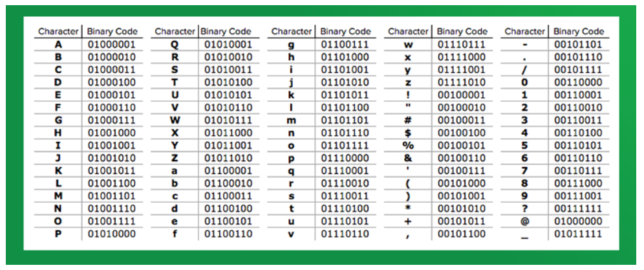Image resolution: width=644 pixels, height=270 pixels.
Task: Click binary code 01001101 for M
Action: [x=111, y=196]
